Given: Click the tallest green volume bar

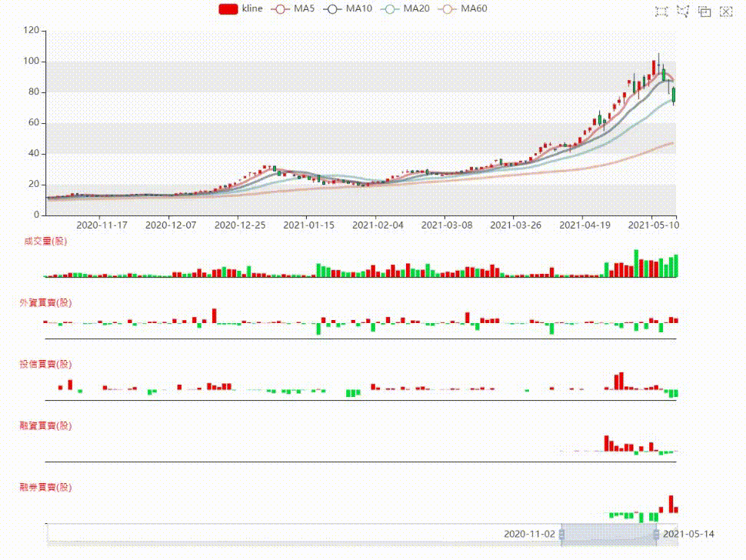Looking at the screenshot, I should [x=636, y=263].
